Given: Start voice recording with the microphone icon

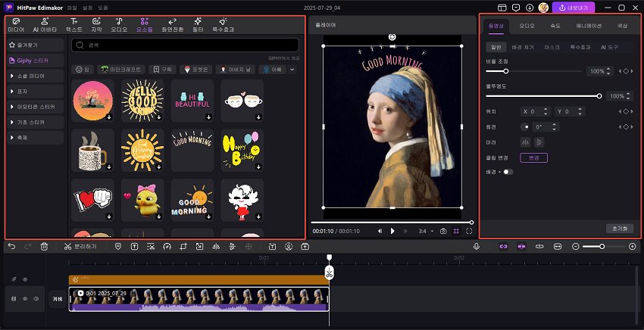Looking at the screenshot, I should 477,246.
